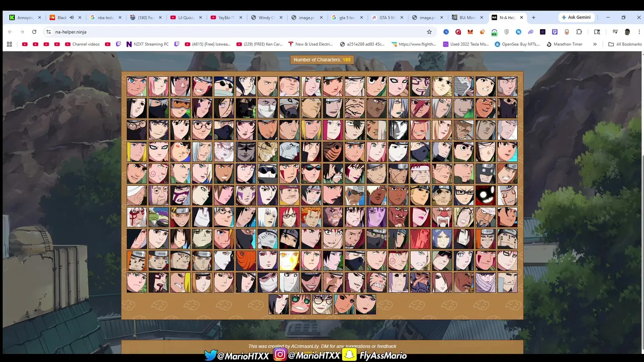
Task: Open the All Bookmarks folder
Action: pos(625,44)
